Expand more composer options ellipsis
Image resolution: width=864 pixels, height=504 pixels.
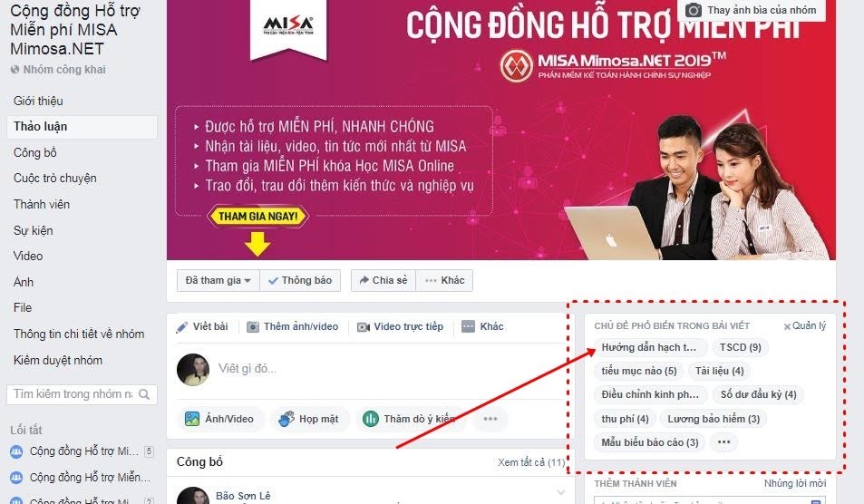point(490,419)
